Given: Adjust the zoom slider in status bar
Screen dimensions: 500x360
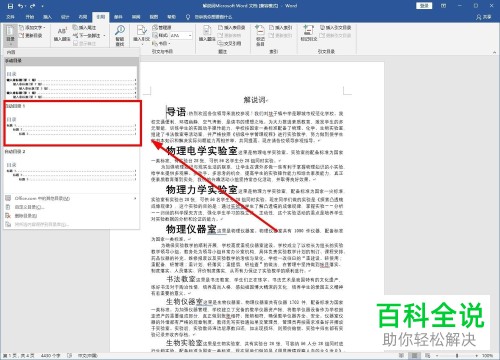Looking at the screenshot, I should click(x=457, y=356).
